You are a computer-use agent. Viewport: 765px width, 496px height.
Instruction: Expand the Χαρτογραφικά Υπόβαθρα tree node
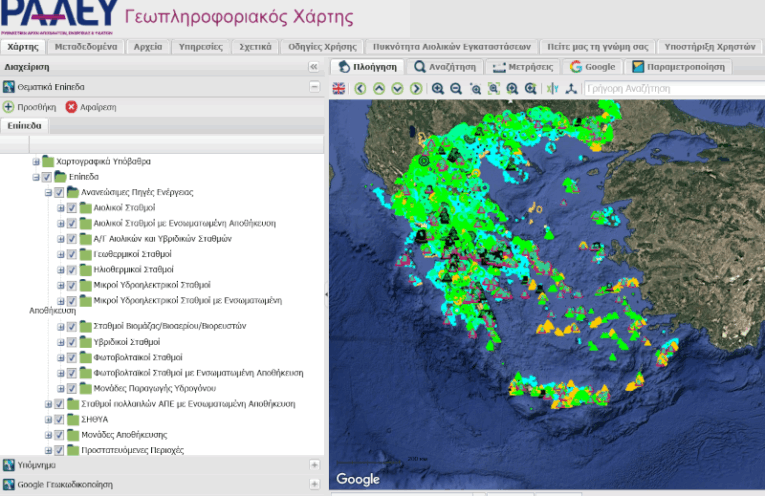point(36,161)
